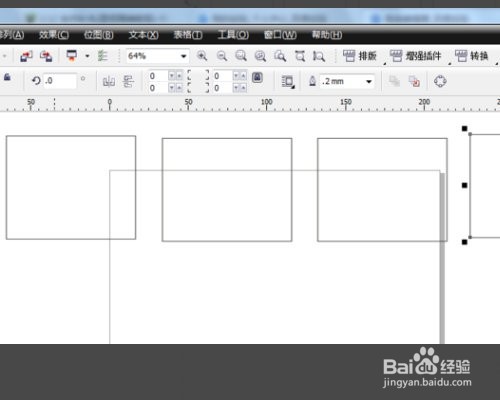Click the top-left selection handle
Image resolution: width=500 pixels, height=400 pixels.
tap(464, 128)
